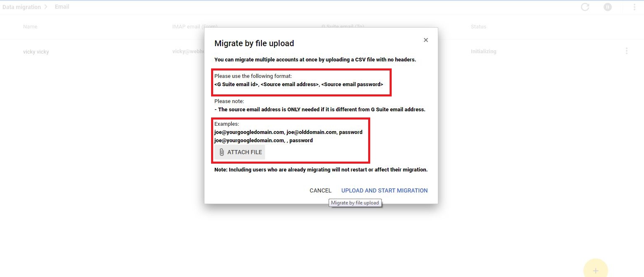Image resolution: width=644 pixels, height=277 pixels.
Task: Click UPLOAD AND START MIGRATION
Action: pos(384,190)
